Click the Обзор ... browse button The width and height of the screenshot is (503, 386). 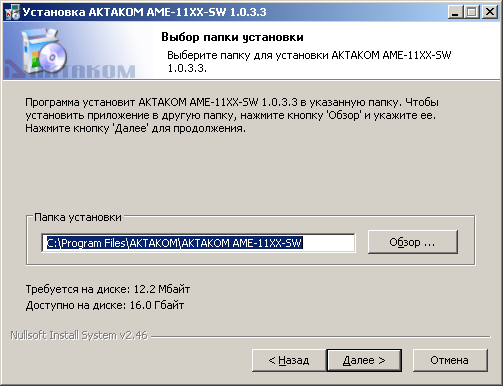coord(413,242)
